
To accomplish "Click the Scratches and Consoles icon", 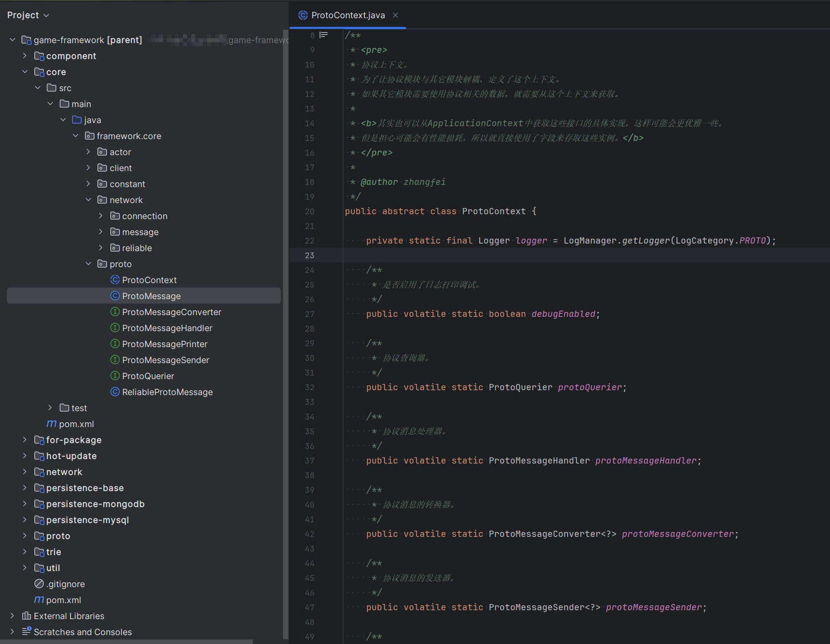I will (x=25, y=631).
